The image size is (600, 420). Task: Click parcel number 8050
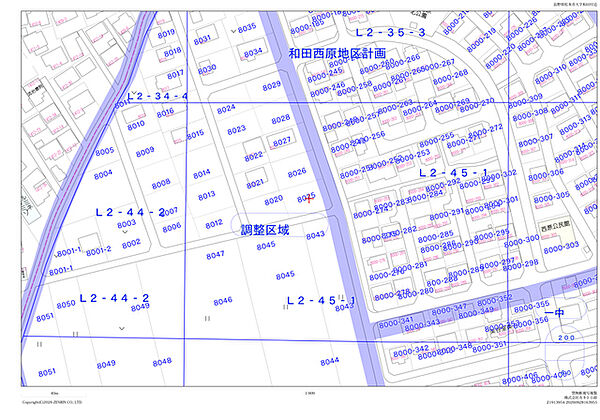[x=66, y=304]
